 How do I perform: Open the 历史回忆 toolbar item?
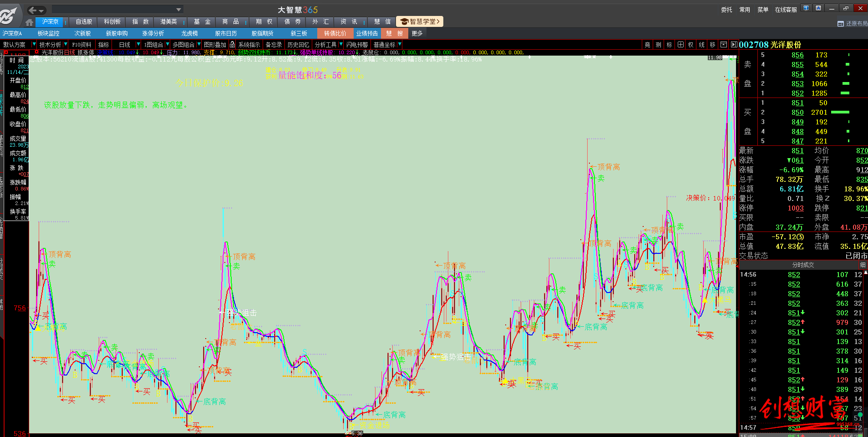[298, 45]
